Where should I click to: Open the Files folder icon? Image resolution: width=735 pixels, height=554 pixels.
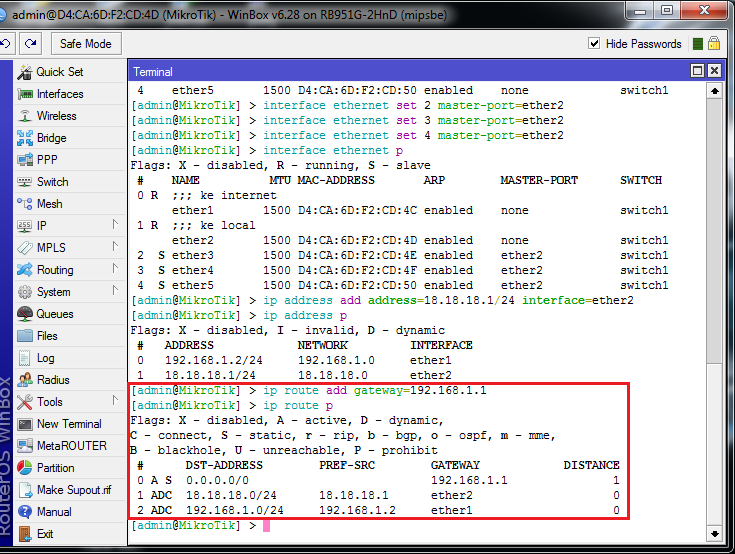(25, 336)
